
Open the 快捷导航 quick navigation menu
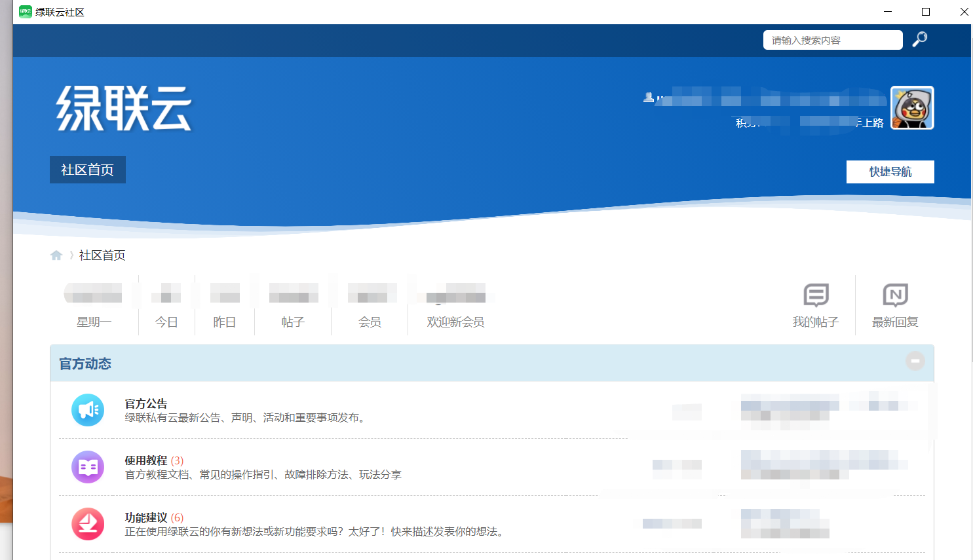pos(890,172)
